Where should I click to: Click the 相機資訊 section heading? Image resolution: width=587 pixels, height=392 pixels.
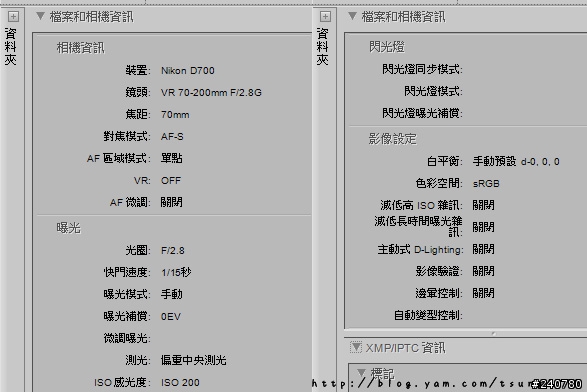coord(80,48)
